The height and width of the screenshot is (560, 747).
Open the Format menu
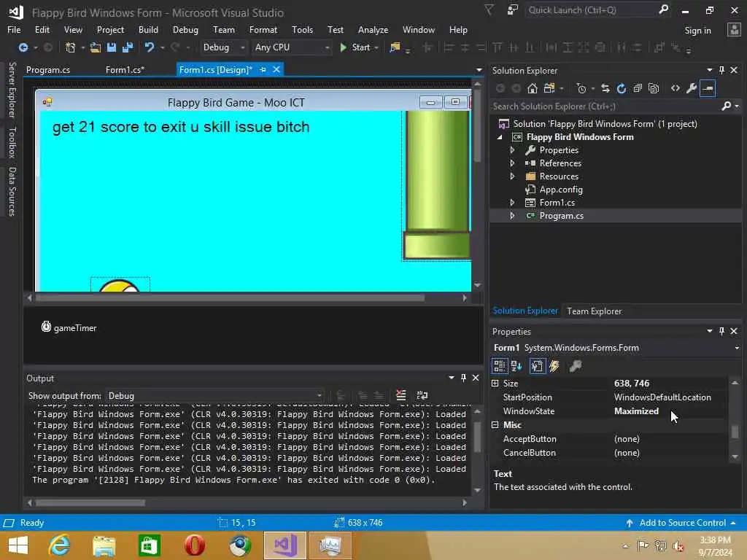click(263, 29)
